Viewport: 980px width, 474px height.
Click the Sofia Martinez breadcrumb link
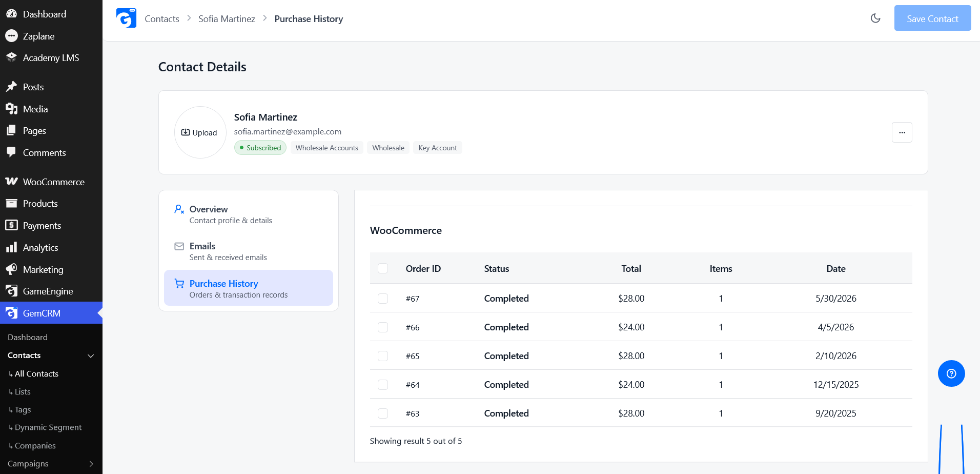(x=227, y=18)
